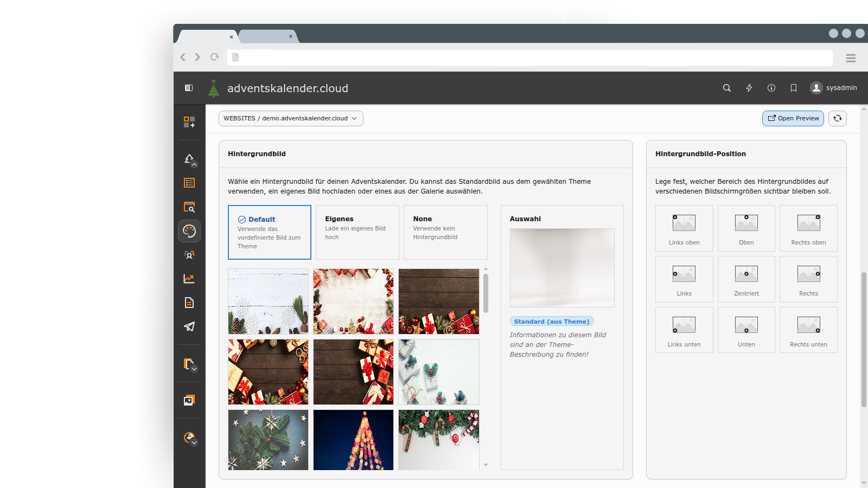Screen dimensions: 868x488
Task: Select the candy cane garland thumbnail
Action: (439, 440)
